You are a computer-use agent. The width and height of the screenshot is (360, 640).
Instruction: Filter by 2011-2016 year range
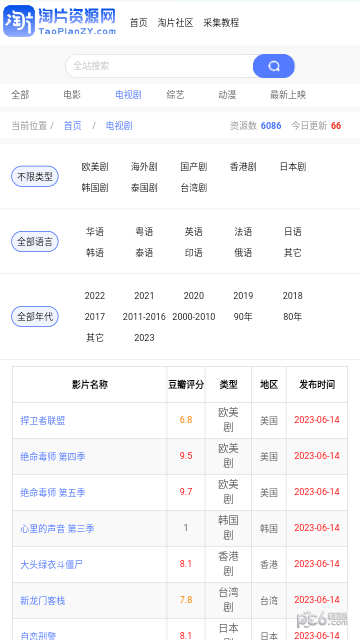144,317
